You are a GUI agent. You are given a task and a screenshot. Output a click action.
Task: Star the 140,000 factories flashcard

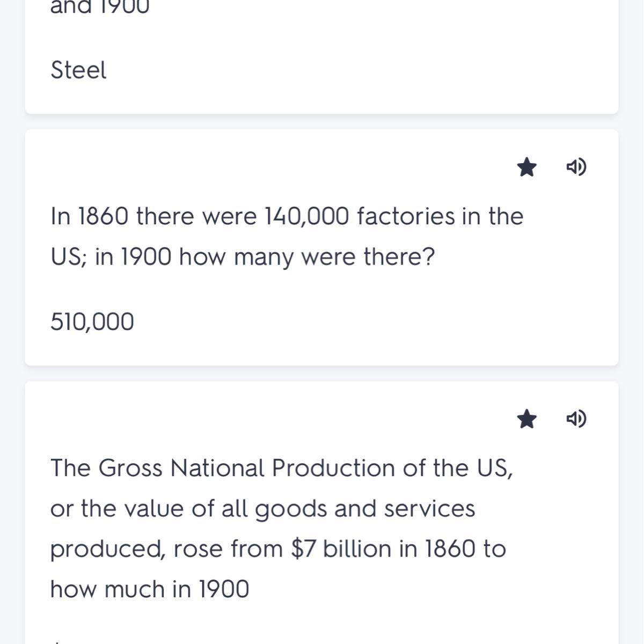pos(527,167)
